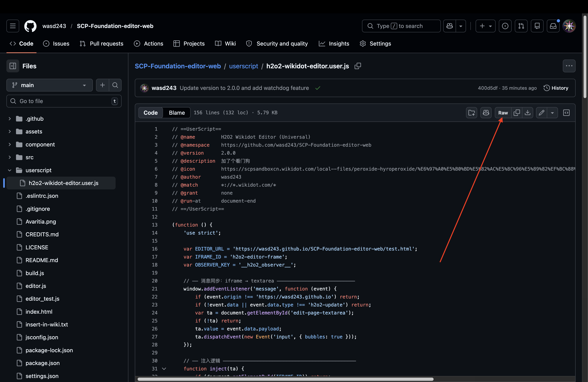This screenshot has width=588, height=382.
Task: View file History link
Action: (x=556, y=88)
